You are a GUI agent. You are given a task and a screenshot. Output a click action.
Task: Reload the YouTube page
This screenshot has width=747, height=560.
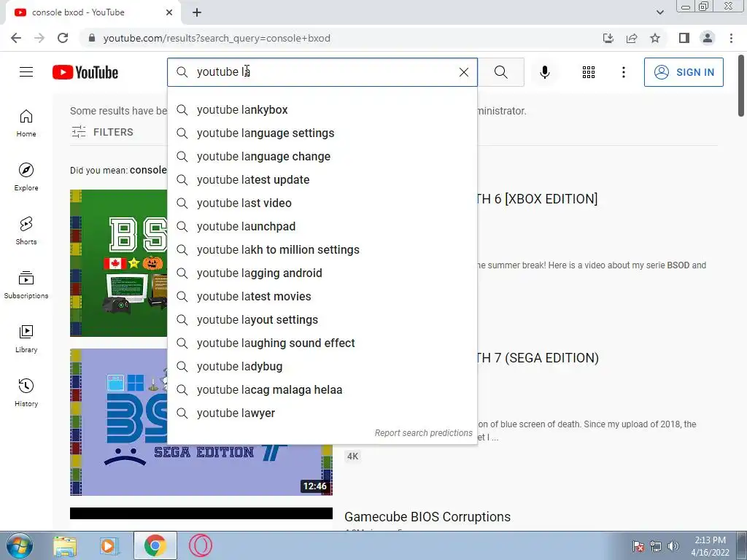click(63, 38)
